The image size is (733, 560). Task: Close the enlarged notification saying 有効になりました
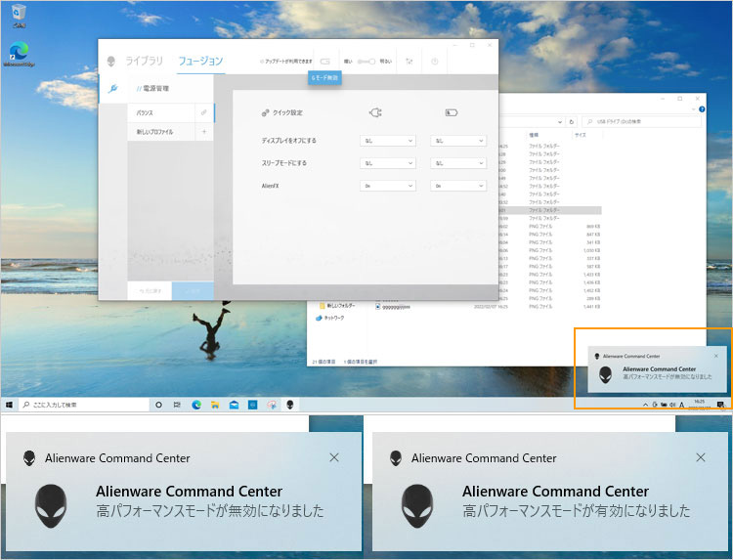click(701, 457)
